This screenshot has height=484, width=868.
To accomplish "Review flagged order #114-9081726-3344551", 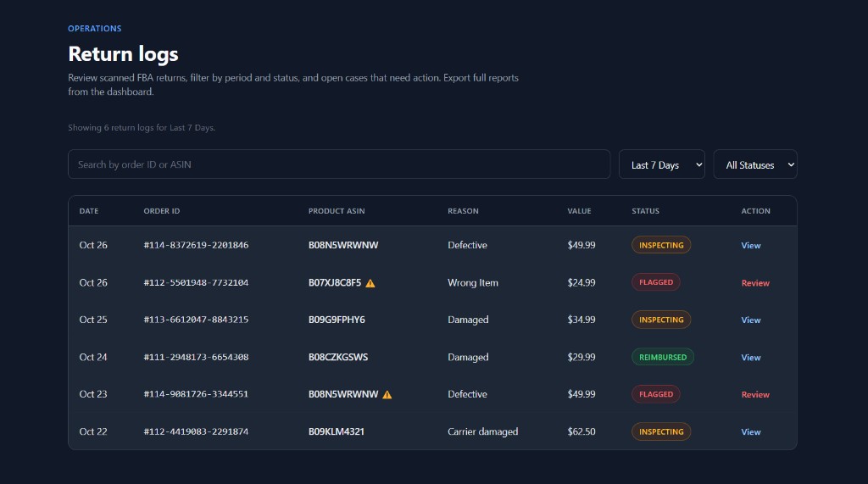I will (755, 395).
